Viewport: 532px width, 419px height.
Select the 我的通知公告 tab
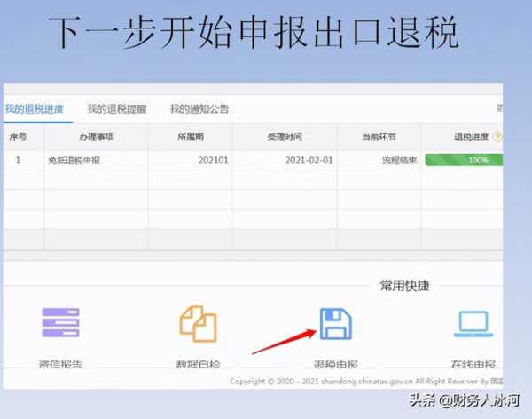[x=199, y=109]
